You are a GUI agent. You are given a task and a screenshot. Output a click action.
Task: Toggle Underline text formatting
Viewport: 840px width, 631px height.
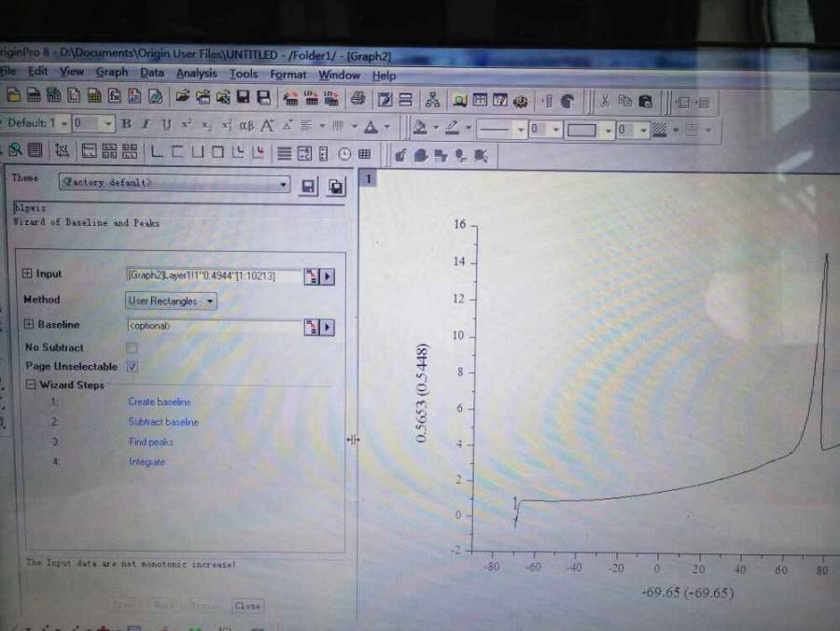(x=167, y=125)
